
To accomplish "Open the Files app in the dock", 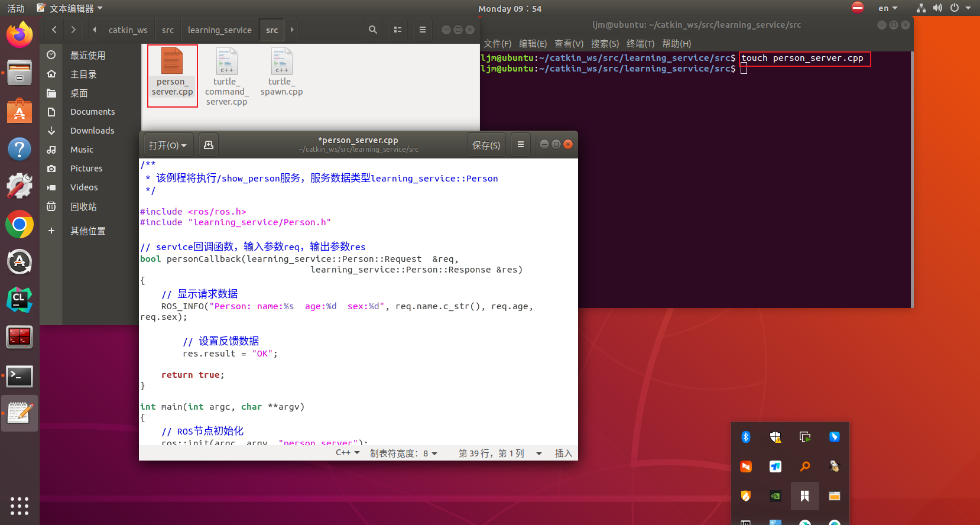I will click(20, 73).
